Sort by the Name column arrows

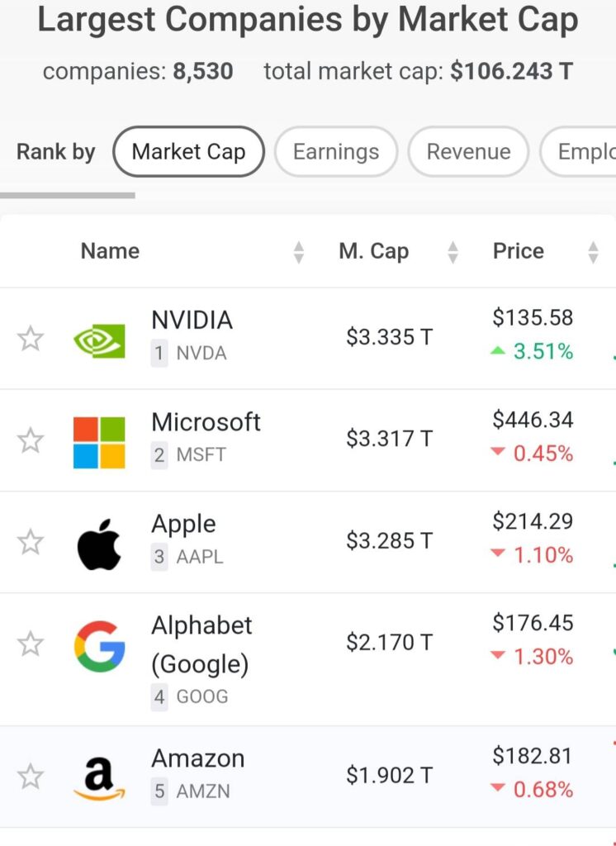pyautogui.click(x=298, y=252)
